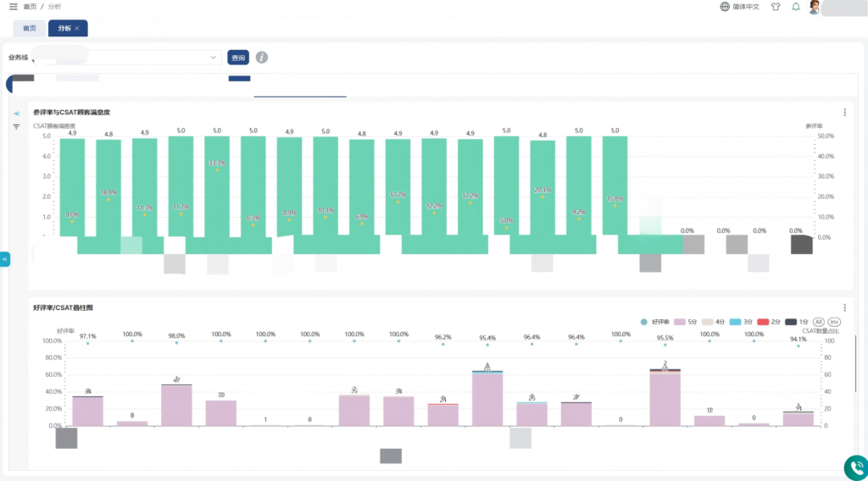Click the 查询 button

pyautogui.click(x=238, y=58)
